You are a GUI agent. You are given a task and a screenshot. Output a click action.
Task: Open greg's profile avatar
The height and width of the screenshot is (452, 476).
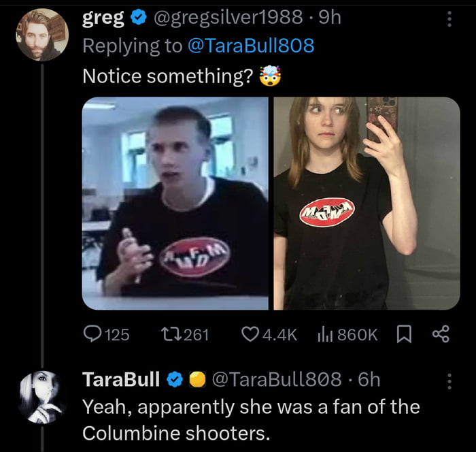coord(41,34)
